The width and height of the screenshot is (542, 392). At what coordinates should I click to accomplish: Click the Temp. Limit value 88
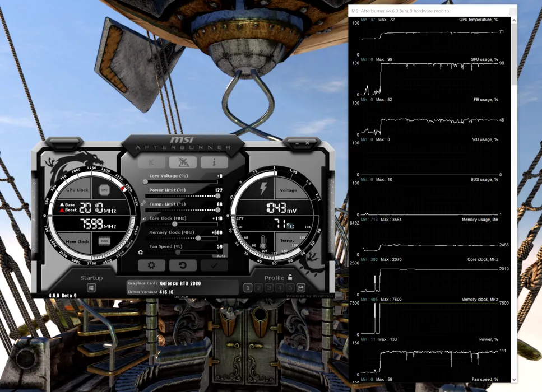pos(220,204)
